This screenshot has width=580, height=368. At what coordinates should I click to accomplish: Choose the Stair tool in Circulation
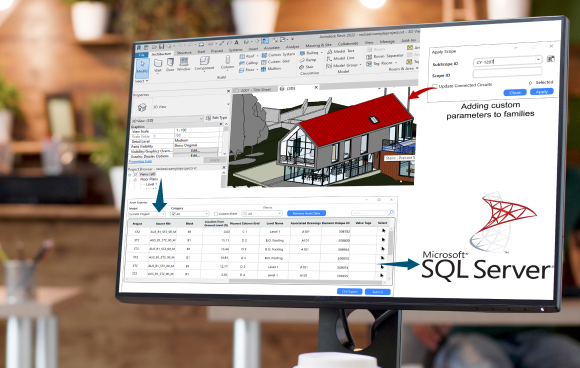(x=307, y=67)
